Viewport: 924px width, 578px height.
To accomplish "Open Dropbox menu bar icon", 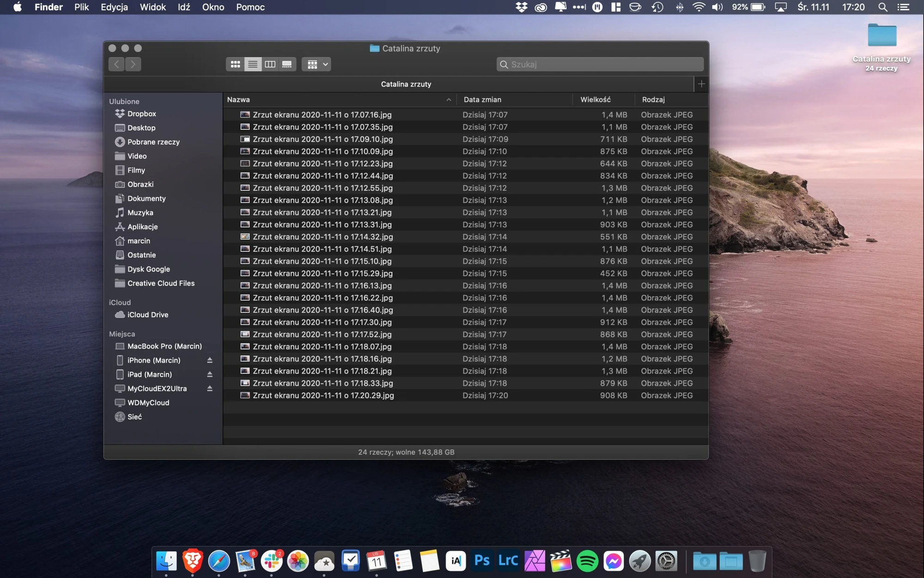I will click(x=522, y=7).
